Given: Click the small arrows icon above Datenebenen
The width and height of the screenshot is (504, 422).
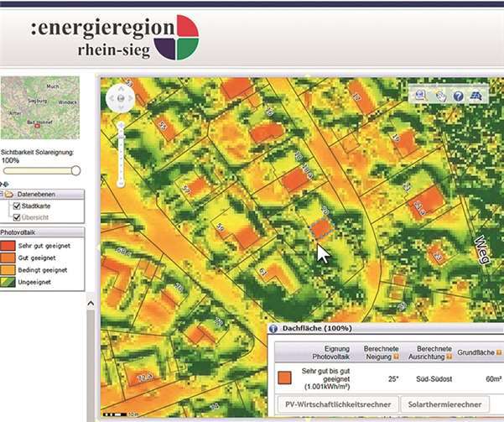Looking at the screenshot, I should coord(4,185).
